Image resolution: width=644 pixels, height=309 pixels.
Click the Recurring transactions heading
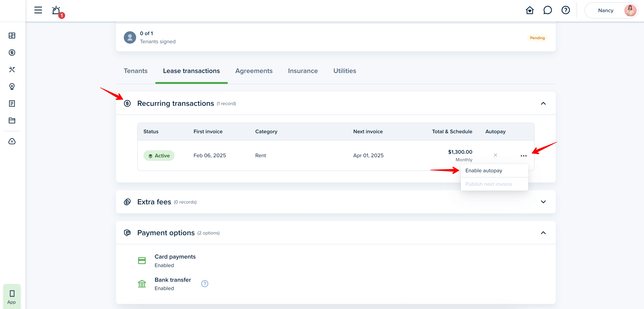(x=175, y=103)
